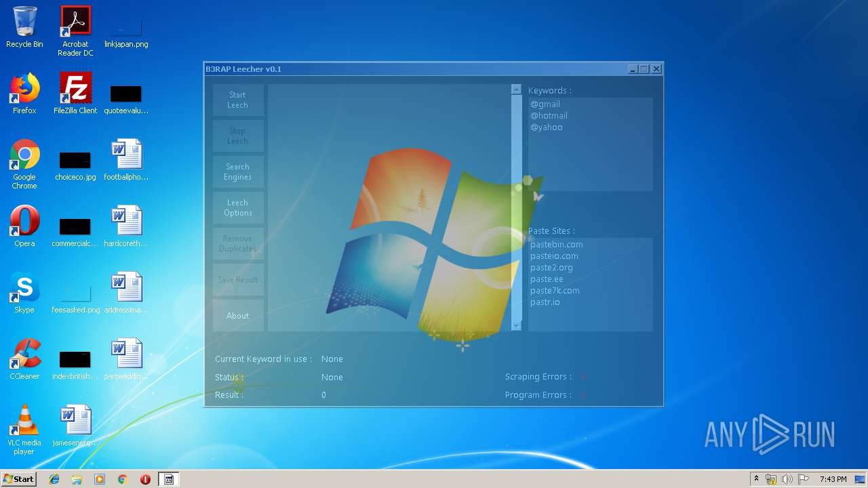
Task: Open the Windows Start menu
Action: [x=19, y=479]
